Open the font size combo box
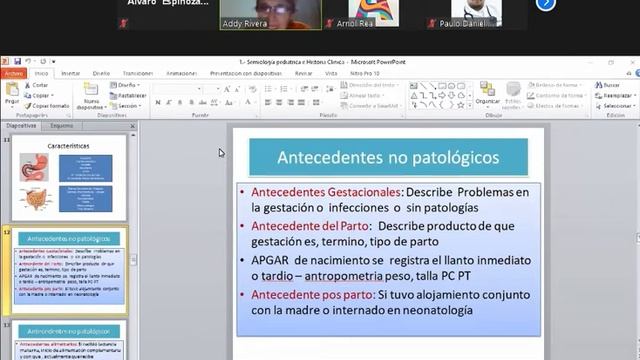Screen dimensions: 640x360 pos(212,89)
